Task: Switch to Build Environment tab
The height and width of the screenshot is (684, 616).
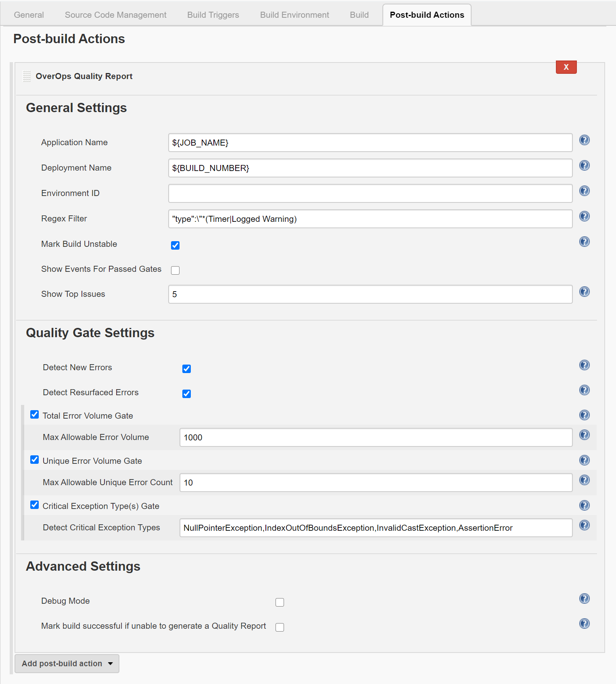Action: tap(294, 15)
